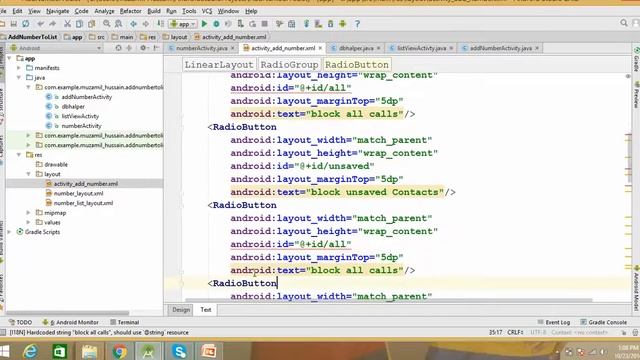Open the Terminal tool window
The height and width of the screenshot is (360, 640).
click(124, 322)
